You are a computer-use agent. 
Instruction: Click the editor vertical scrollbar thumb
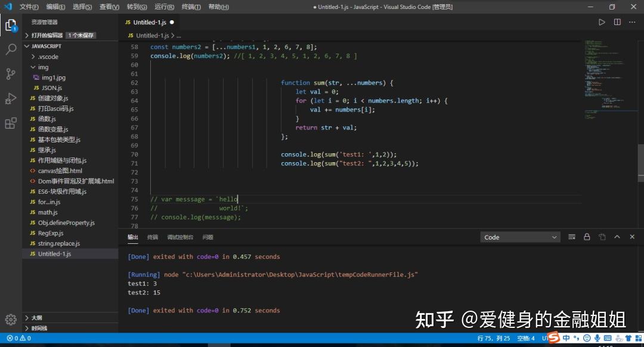pyautogui.click(x=640, y=163)
